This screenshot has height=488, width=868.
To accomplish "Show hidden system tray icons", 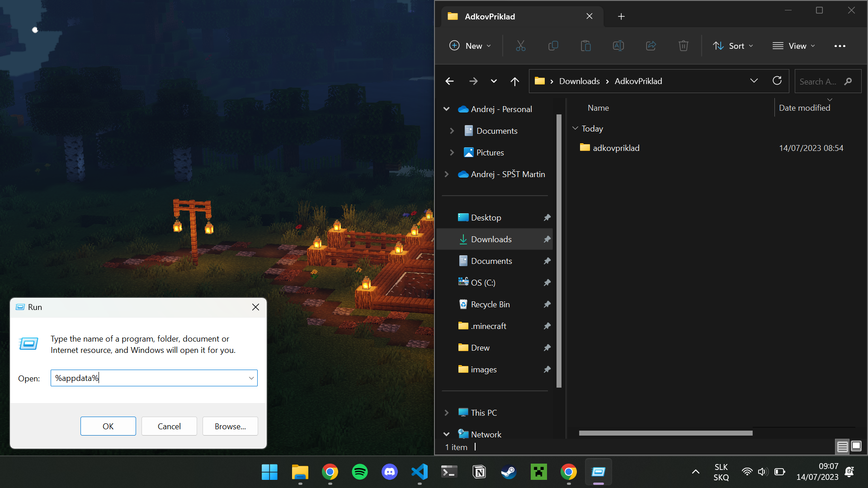I will (695, 472).
